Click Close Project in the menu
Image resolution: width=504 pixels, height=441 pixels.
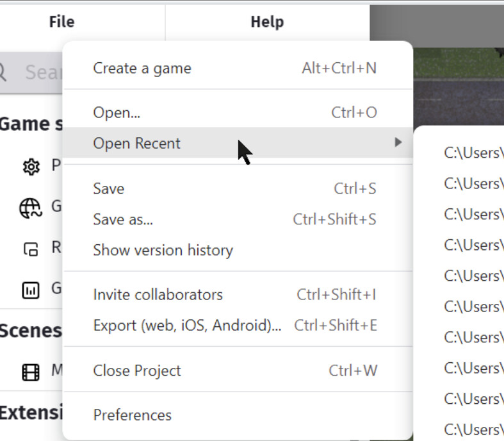pos(137,370)
